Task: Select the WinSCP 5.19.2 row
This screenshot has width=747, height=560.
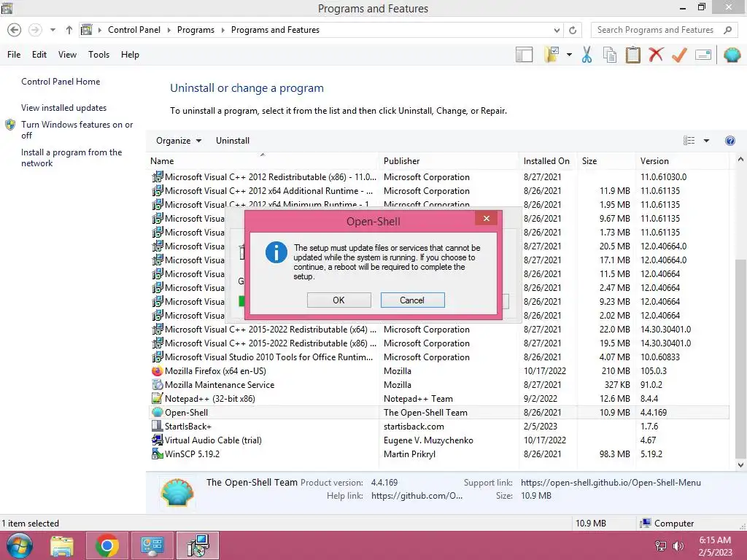Action: (440, 454)
